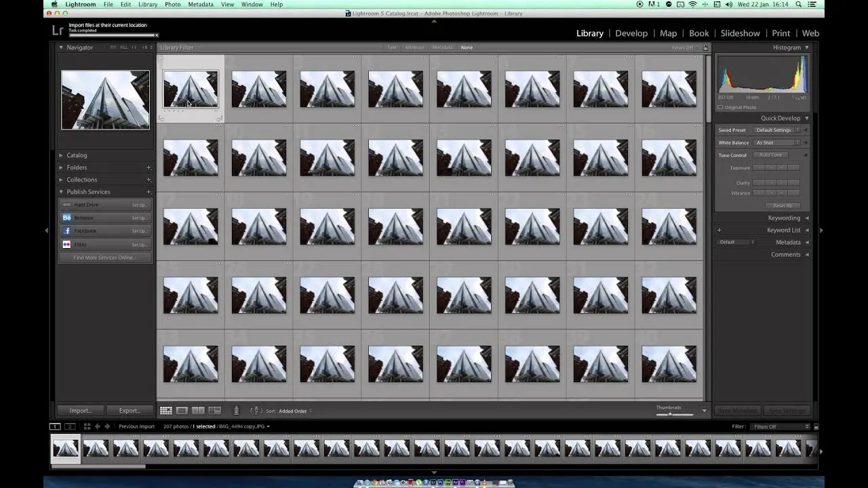868x488 pixels.
Task: Adjust the Thumbnails size slider
Action: click(670, 413)
